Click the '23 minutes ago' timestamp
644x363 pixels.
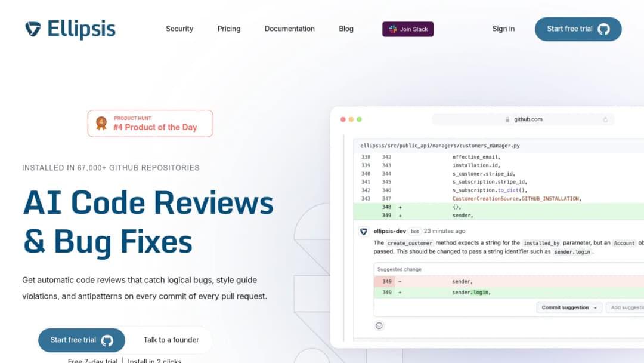[444, 231]
